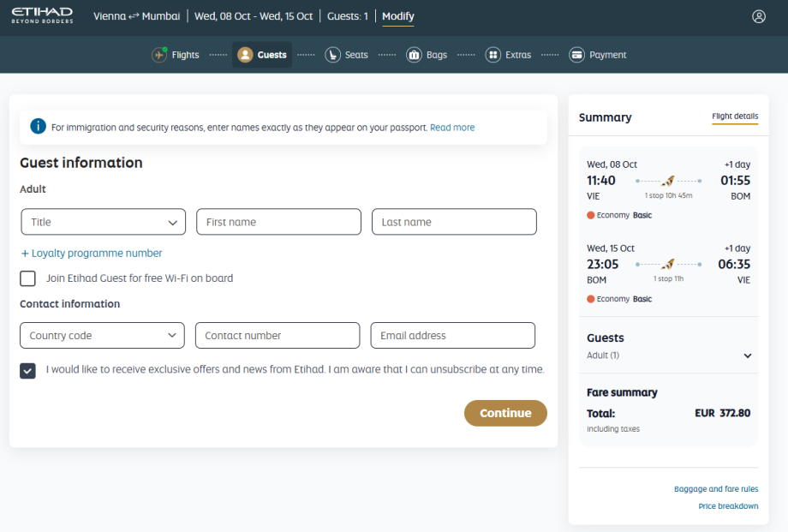The width and height of the screenshot is (788, 532).
Task: Open the Read more link
Action: tap(452, 128)
